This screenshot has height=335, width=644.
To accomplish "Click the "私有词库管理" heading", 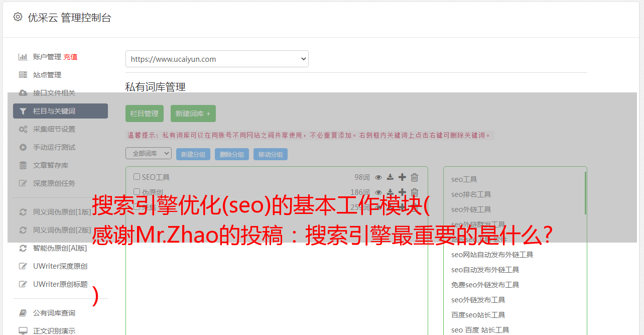I will pyautogui.click(x=156, y=87).
